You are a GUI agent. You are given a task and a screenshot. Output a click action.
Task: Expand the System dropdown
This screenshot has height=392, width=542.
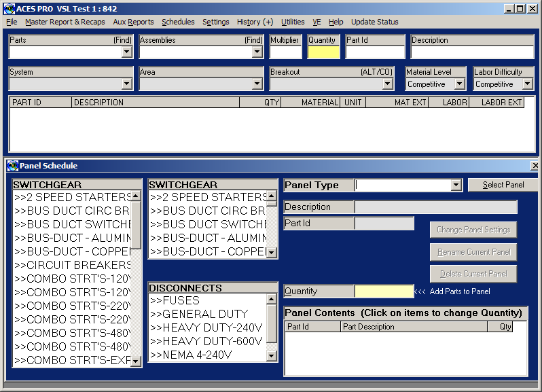(127, 84)
